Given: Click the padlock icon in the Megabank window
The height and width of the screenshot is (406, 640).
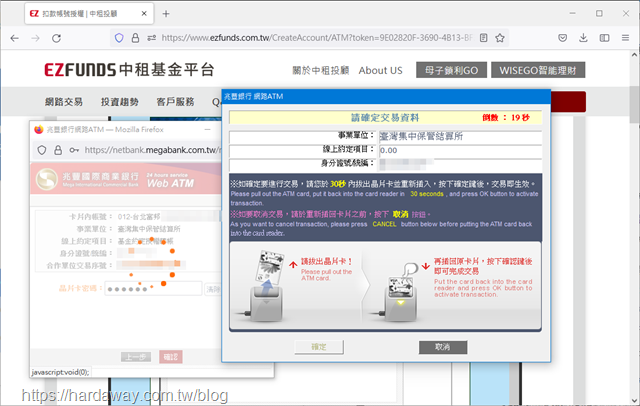Looking at the screenshot, I should 58,150.
